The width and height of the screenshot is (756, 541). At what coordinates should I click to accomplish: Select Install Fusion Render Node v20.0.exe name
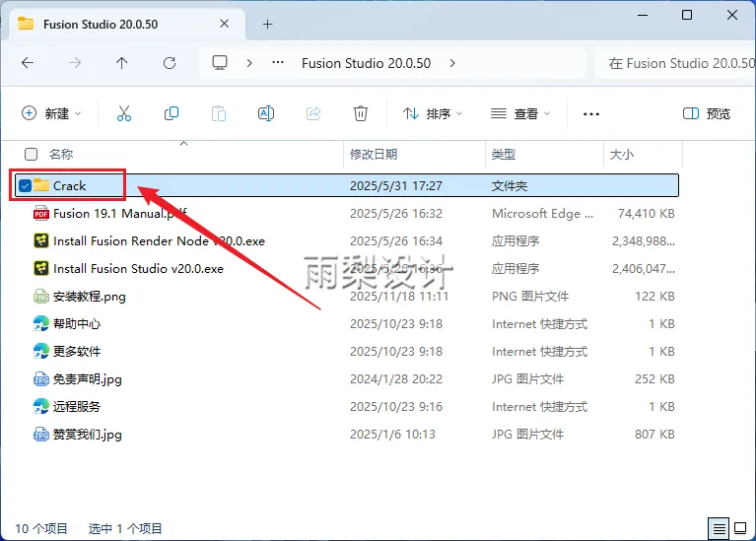tap(159, 241)
